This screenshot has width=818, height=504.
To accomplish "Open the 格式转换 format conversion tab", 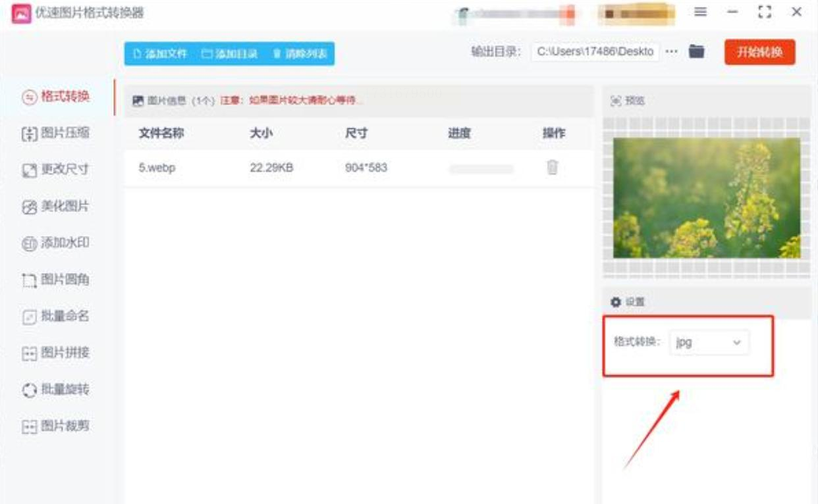I will pyautogui.click(x=57, y=97).
